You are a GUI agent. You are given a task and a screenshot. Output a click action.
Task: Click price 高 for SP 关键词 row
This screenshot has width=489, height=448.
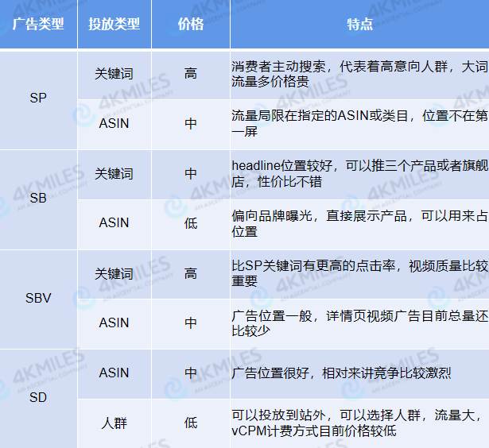pos(191,74)
